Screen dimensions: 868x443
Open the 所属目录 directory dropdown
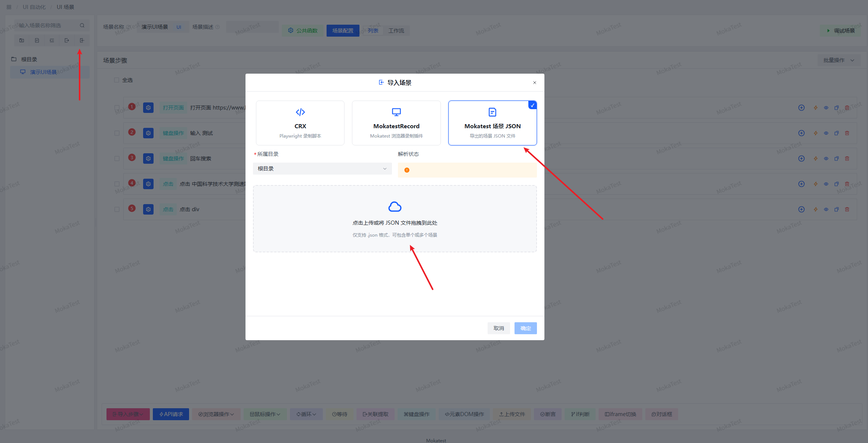[322, 169]
